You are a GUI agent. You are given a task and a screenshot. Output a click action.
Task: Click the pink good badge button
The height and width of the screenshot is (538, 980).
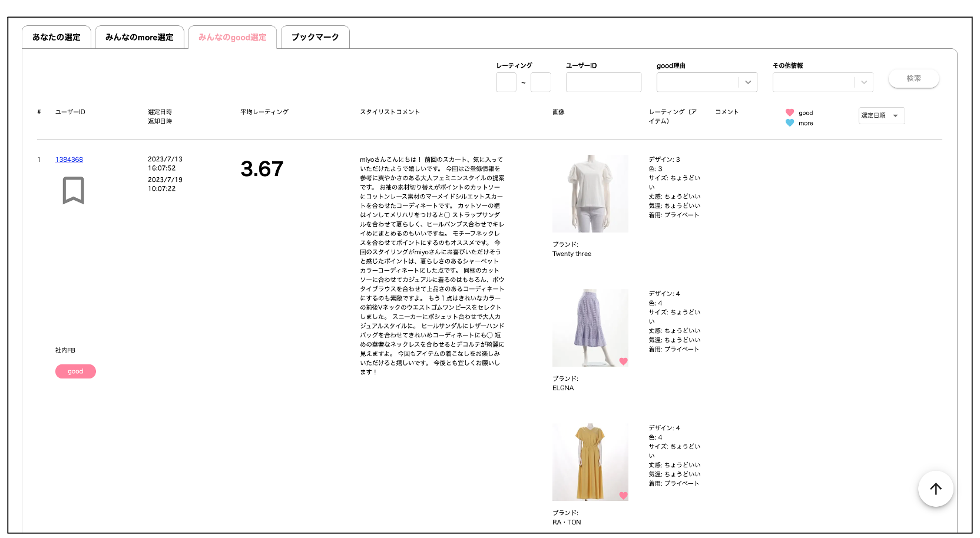[75, 371]
